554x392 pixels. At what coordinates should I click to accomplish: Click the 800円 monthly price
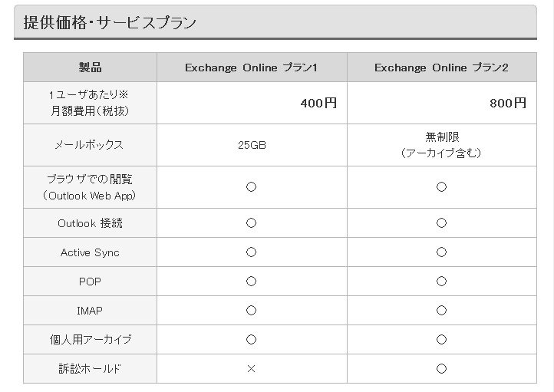click(x=508, y=104)
